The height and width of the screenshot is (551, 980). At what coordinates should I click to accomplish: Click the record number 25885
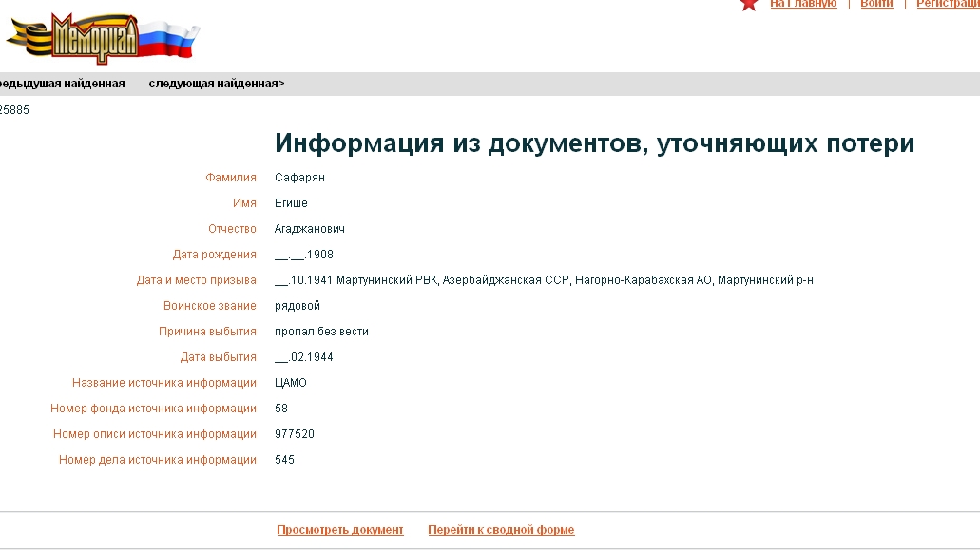click(x=14, y=110)
